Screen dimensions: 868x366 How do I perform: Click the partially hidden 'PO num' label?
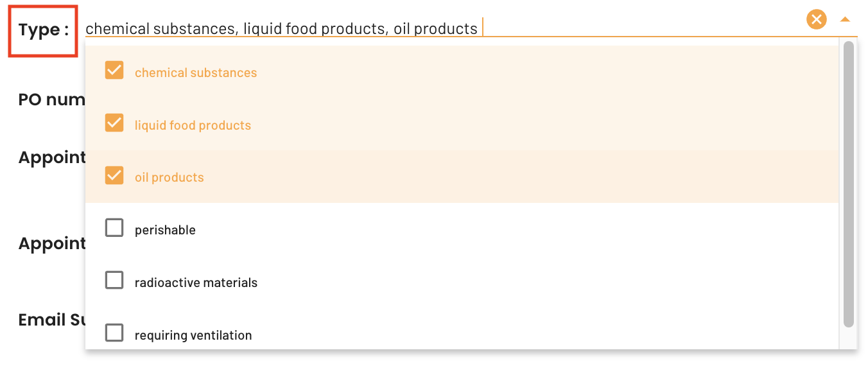pos(51,100)
